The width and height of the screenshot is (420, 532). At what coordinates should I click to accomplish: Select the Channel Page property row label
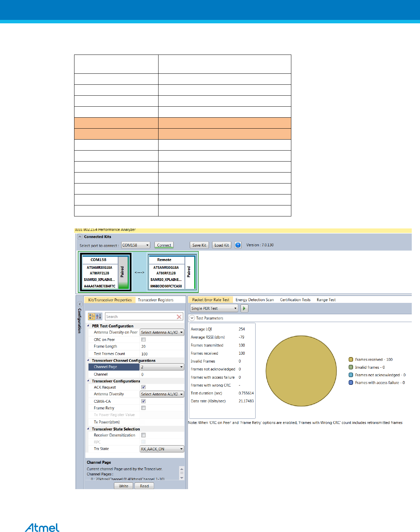click(x=114, y=367)
